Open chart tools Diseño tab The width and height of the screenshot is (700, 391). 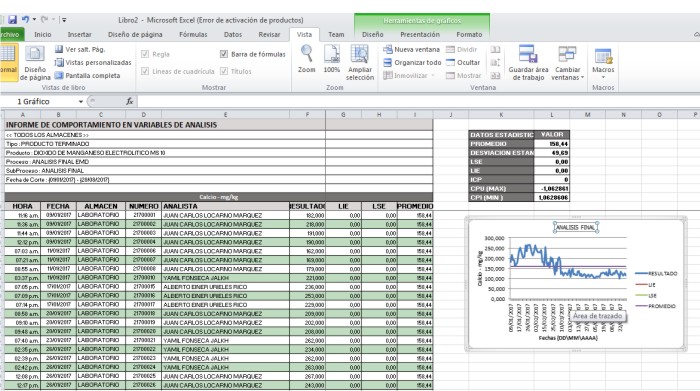(373, 34)
